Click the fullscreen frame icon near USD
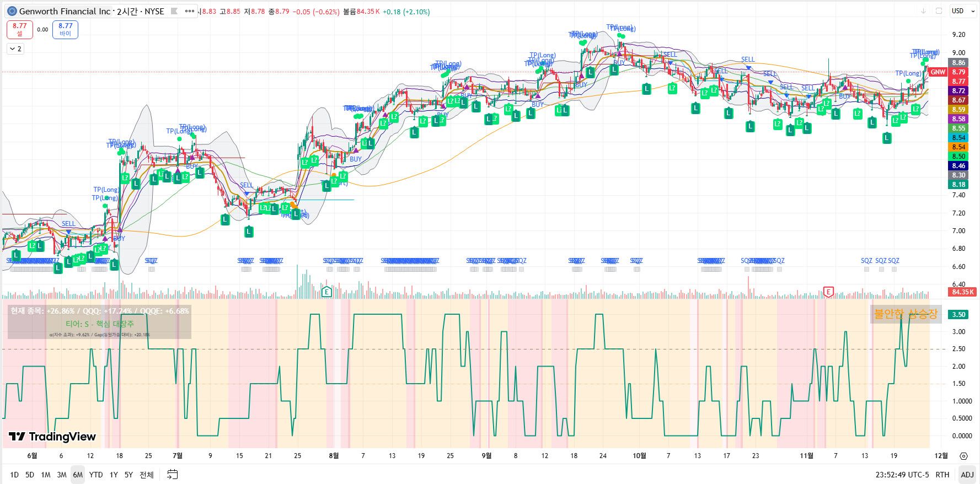 click(939, 11)
